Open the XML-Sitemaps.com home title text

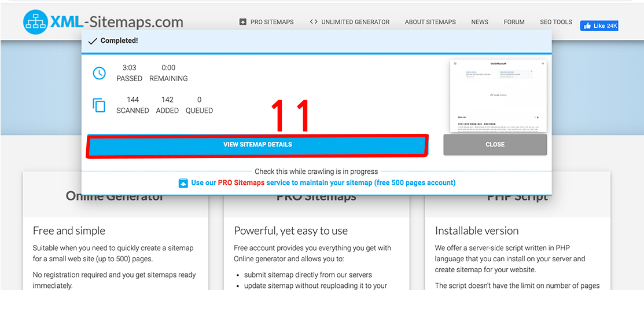point(116,22)
